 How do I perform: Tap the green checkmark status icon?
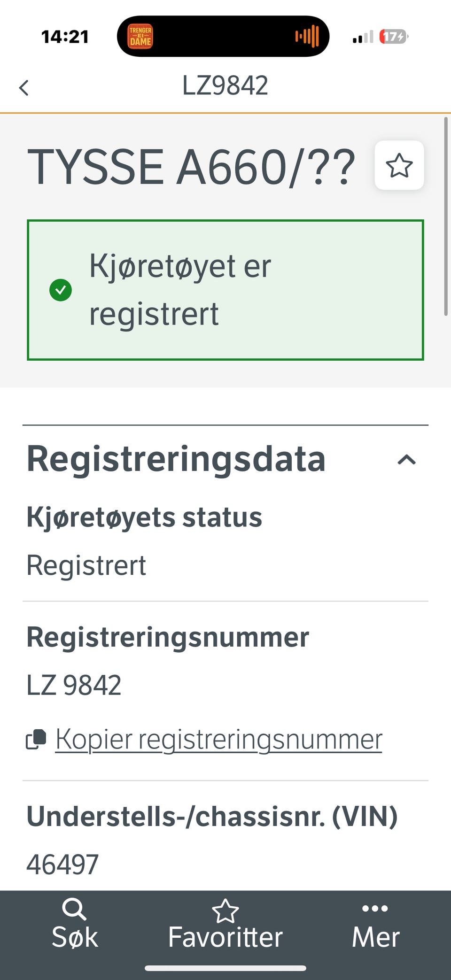click(x=61, y=290)
